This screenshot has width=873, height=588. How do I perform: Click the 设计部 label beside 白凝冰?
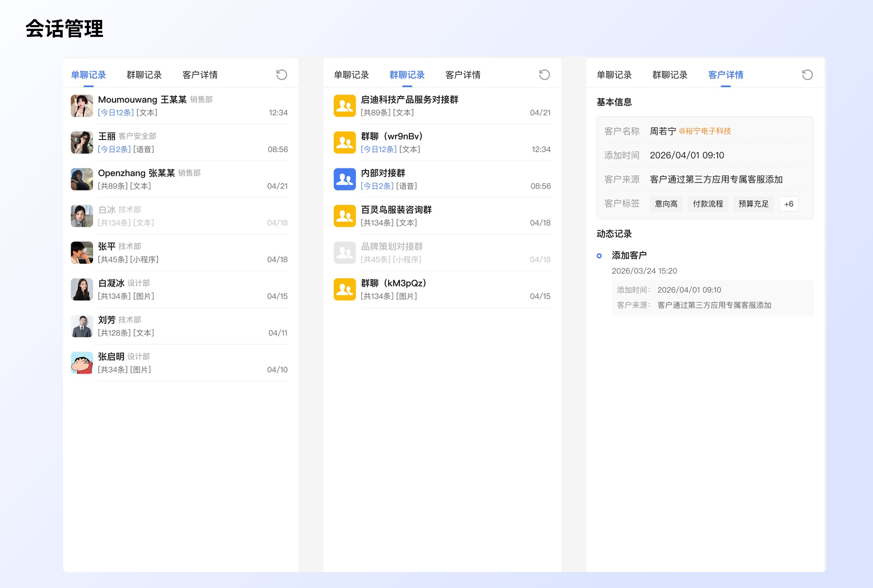tap(138, 283)
